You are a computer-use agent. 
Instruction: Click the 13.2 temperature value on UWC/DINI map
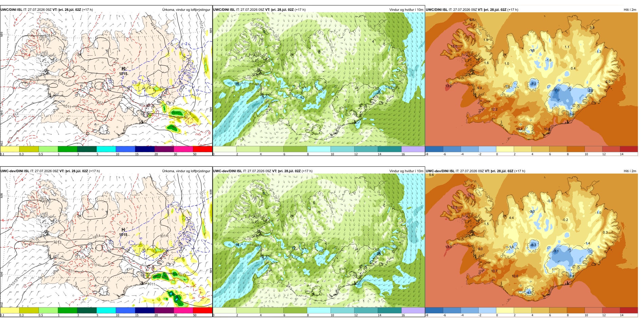[x=448, y=86]
